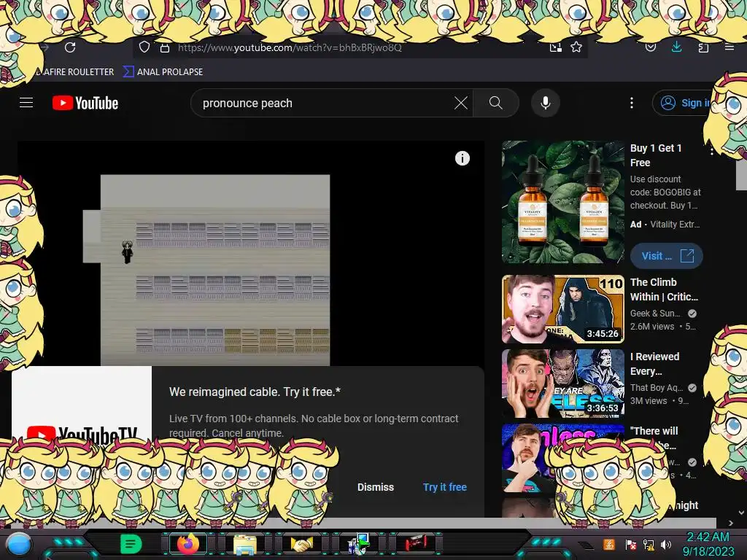Image resolution: width=747 pixels, height=560 pixels.
Task: Open 'There will' video title
Action: 654,431
